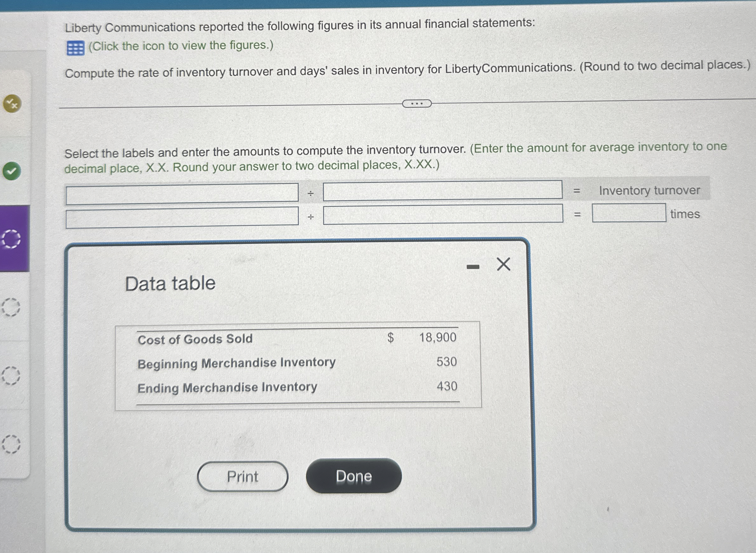Screen dimensions: 756x553
Task: Select the green checkmark completed question icon
Action: pyautogui.click(x=12, y=171)
